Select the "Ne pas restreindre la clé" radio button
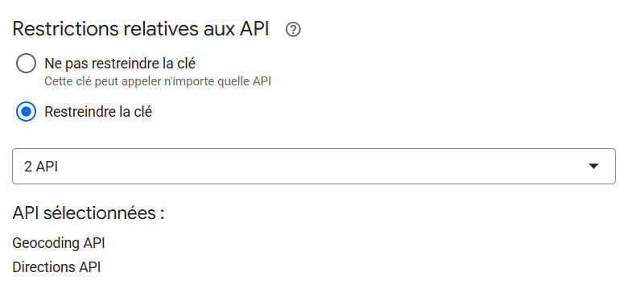Viewport: 644px width, 293px height. [26, 64]
